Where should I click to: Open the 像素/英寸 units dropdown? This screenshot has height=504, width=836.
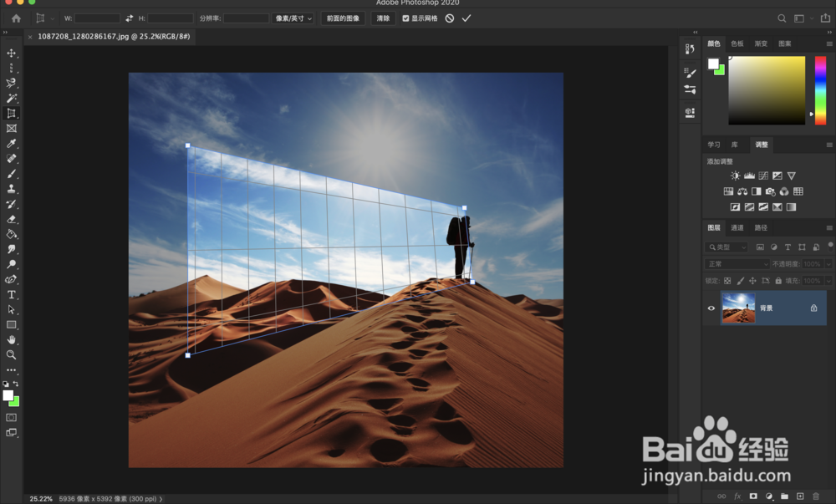click(293, 18)
